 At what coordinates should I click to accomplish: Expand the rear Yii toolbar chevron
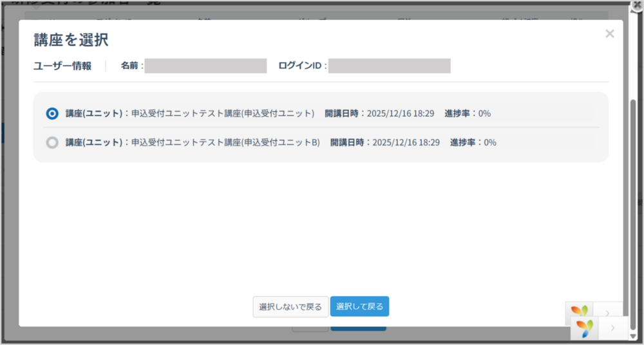coord(607,312)
